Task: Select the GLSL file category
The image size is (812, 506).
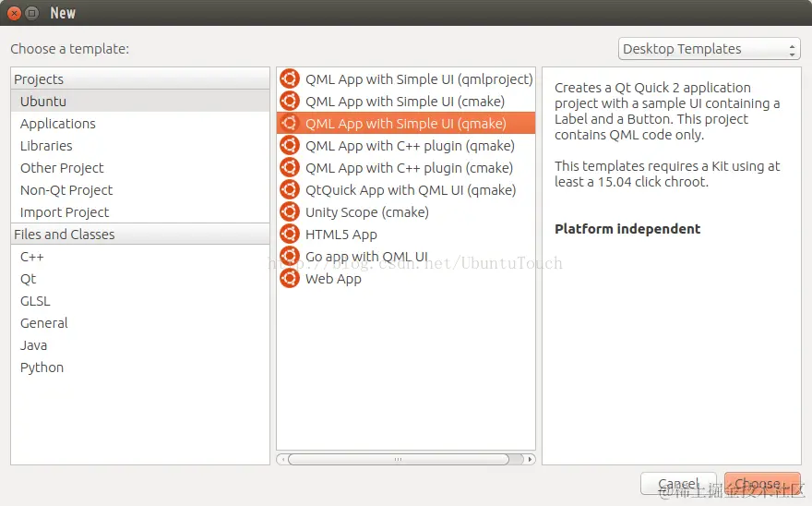Action: tap(140, 301)
